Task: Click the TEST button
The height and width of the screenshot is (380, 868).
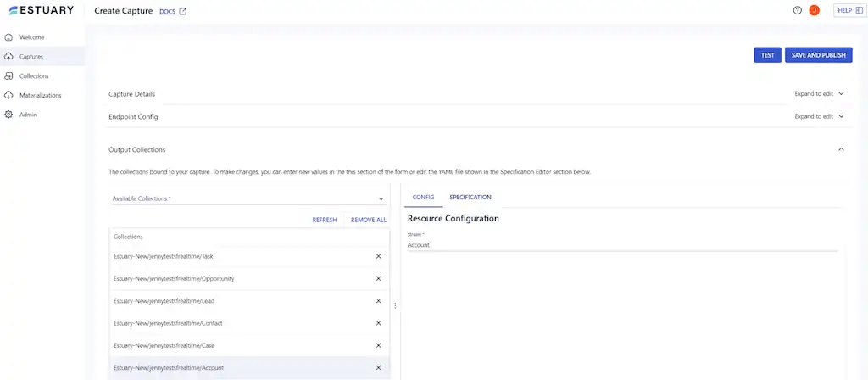Action: [x=767, y=55]
